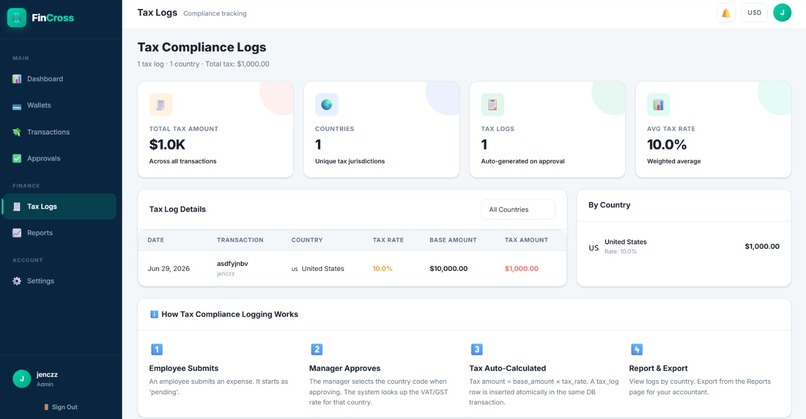Image resolution: width=806 pixels, height=419 pixels.
Task: Open the All Countries filter dropdown
Action: [518, 209]
